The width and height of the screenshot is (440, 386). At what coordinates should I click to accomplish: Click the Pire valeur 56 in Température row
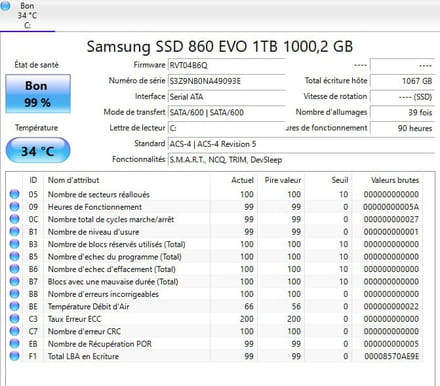coord(296,306)
